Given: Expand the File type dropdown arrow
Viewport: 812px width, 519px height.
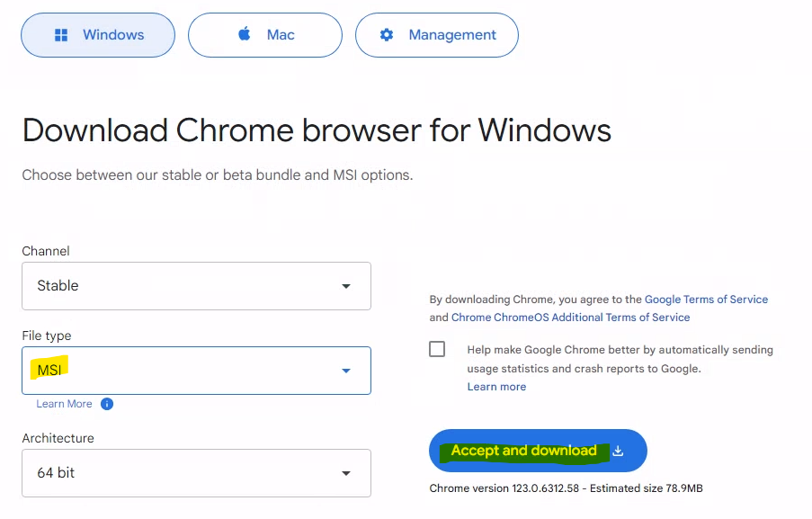Looking at the screenshot, I should pyautogui.click(x=346, y=371).
